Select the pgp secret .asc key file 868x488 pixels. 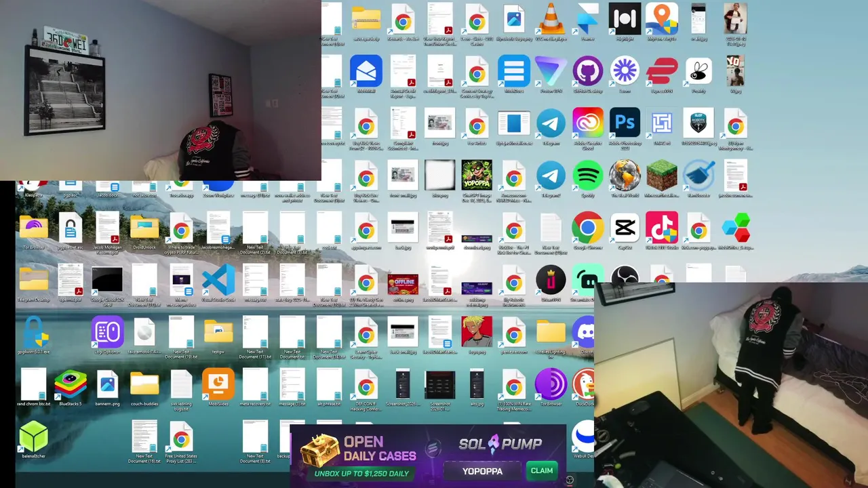tap(71, 228)
